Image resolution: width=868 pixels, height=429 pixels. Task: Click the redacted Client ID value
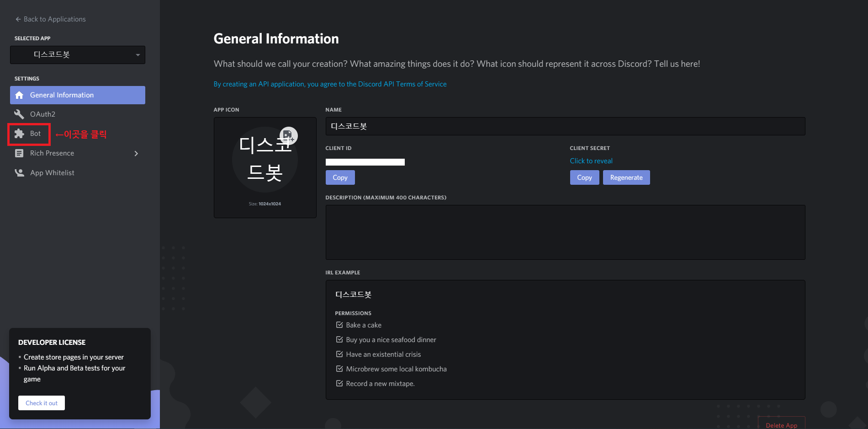click(365, 162)
